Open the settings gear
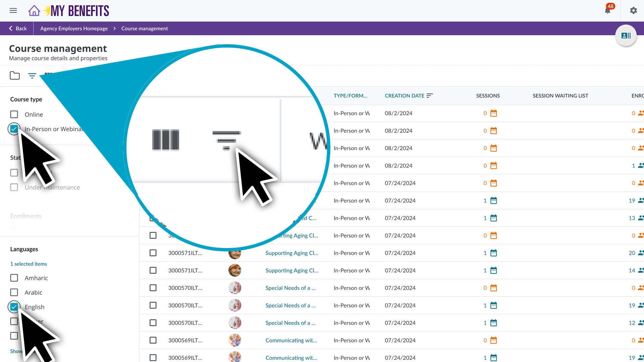Image resolution: width=644 pixels, height=362 pixels. click(633, 10)
